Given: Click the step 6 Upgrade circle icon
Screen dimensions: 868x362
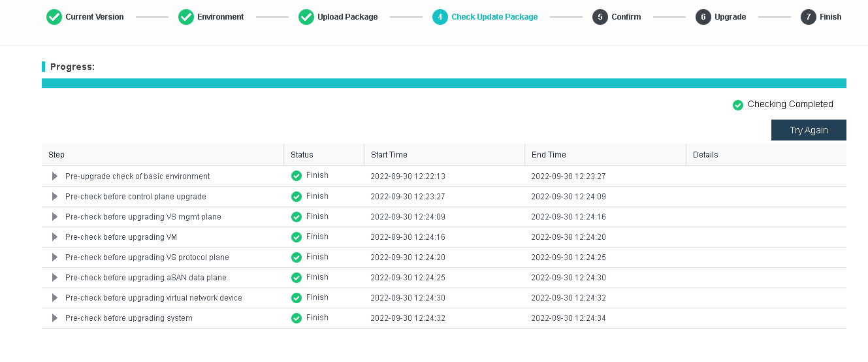Looking at the screenshot, I should [703, 17].
